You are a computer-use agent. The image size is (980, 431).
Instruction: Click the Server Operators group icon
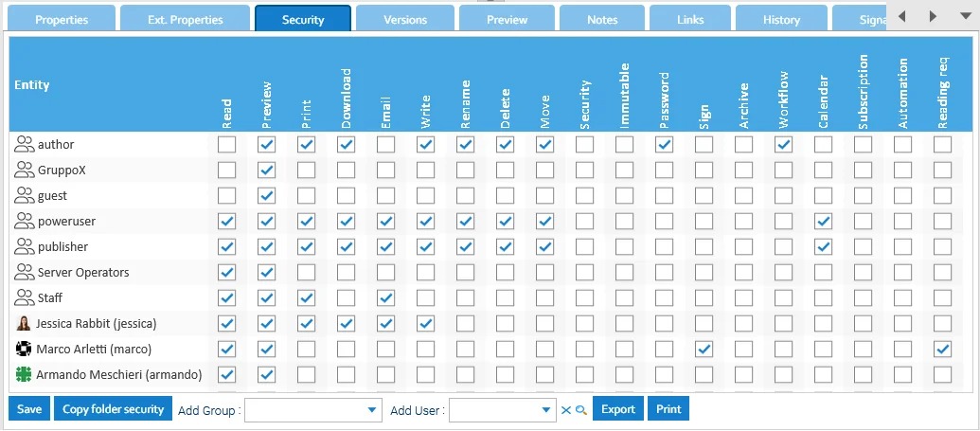[25, 272]
